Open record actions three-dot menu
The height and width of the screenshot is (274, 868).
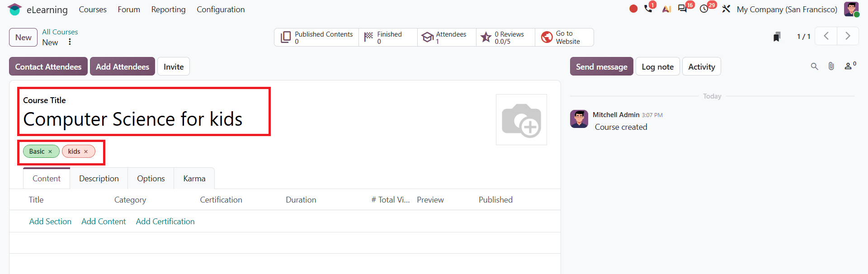[x=70, y=42]
